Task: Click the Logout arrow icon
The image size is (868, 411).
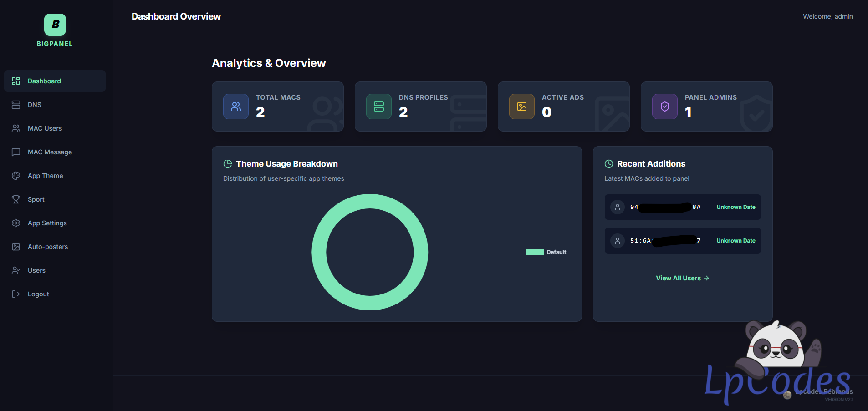Action: 16,294
